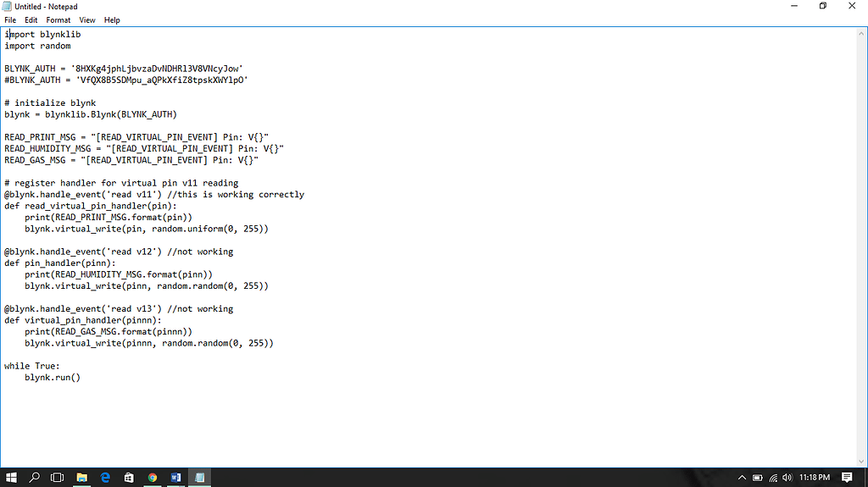Open the View menu

(x=87, y=20)
